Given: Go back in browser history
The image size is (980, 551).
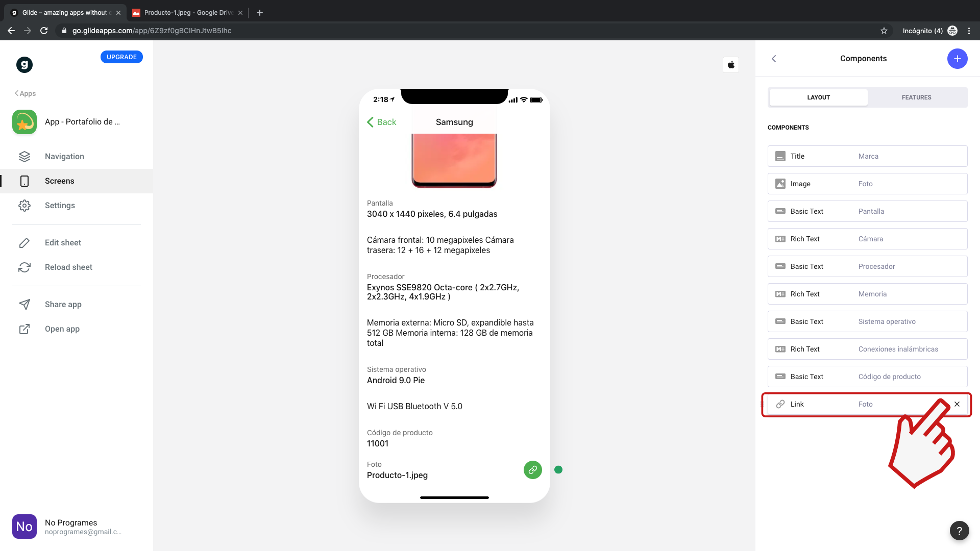Looking at the screenshot, I should click(x=11, y=31).
